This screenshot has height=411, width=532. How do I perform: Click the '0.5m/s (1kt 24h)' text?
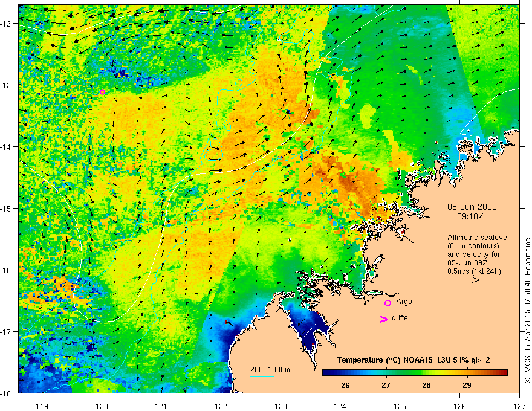(475, 271)
